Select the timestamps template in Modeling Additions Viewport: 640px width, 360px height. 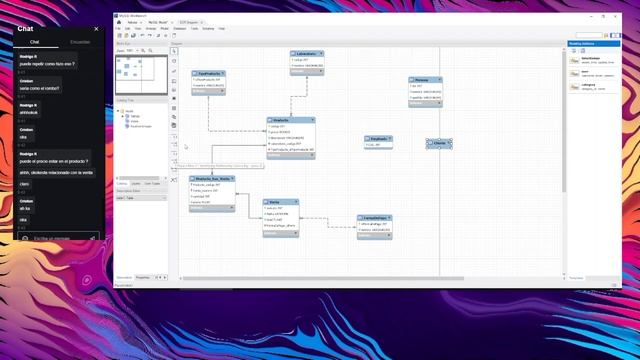(593, 60)
